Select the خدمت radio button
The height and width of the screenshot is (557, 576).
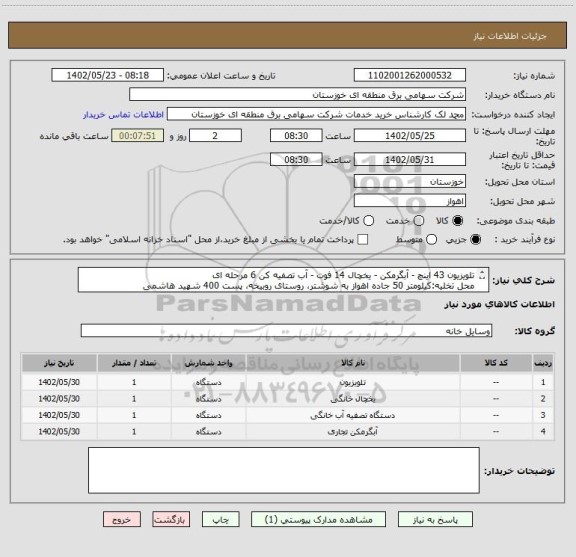coord(418,221)
